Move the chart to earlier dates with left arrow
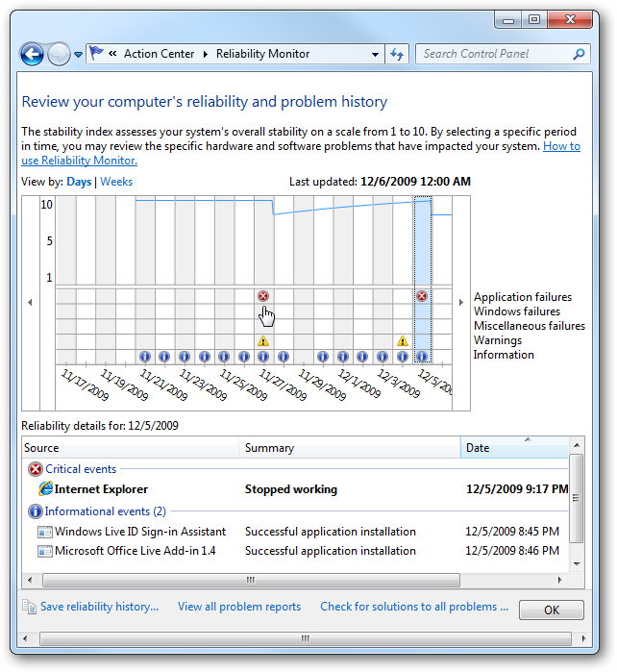 30,303
